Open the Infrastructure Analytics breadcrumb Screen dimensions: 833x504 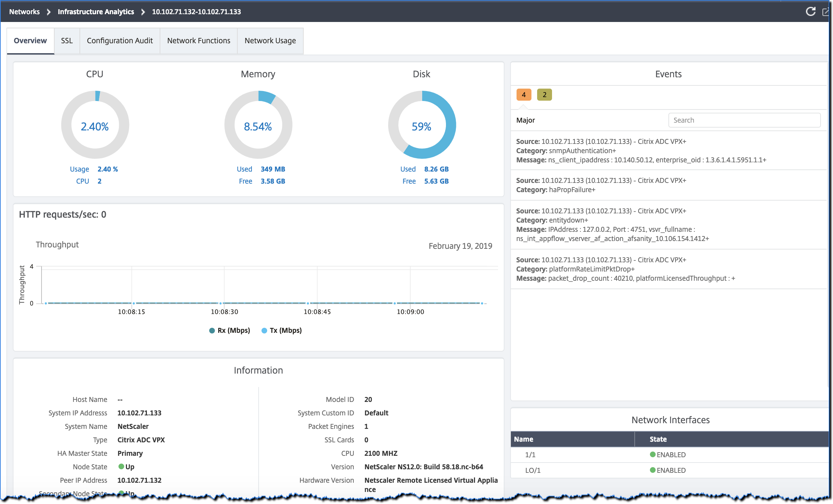[x=96, y=12]
